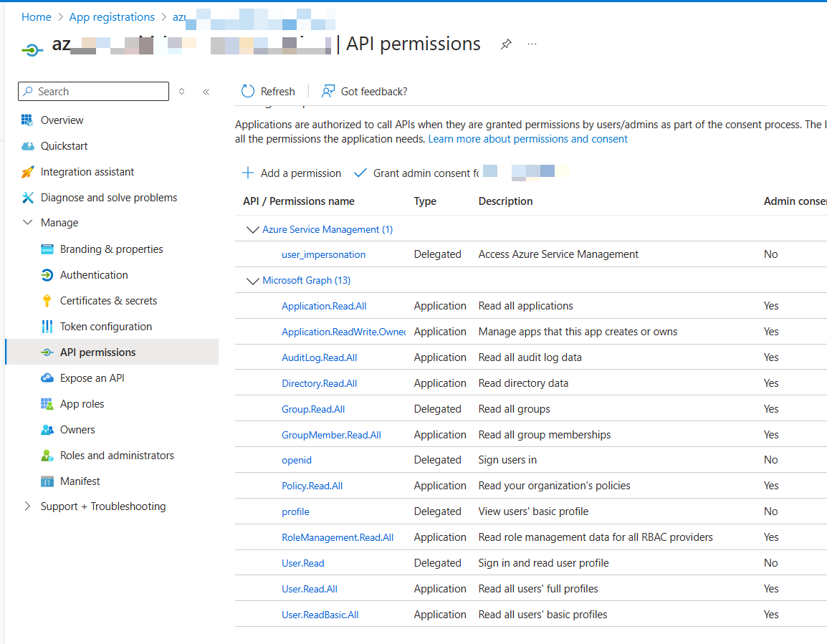
Task: Open the Directory.Read.All permission
Action: (x=319, y=384)
